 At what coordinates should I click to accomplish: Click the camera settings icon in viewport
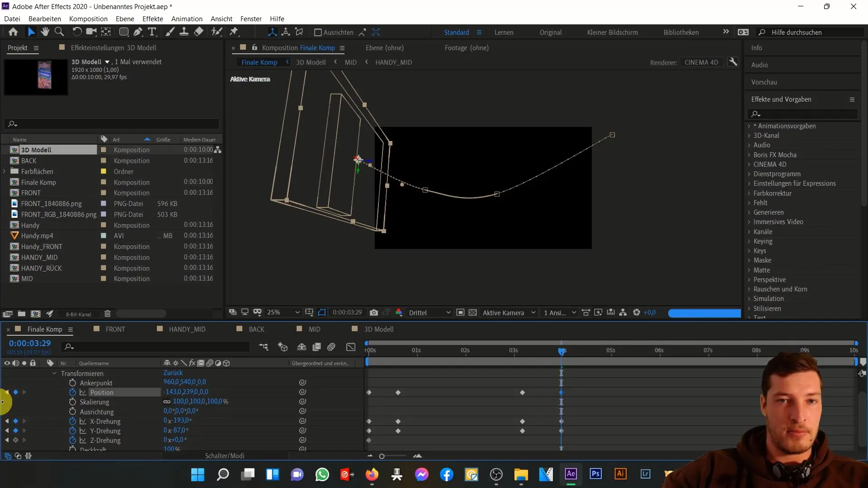click(x=374, y=312)
